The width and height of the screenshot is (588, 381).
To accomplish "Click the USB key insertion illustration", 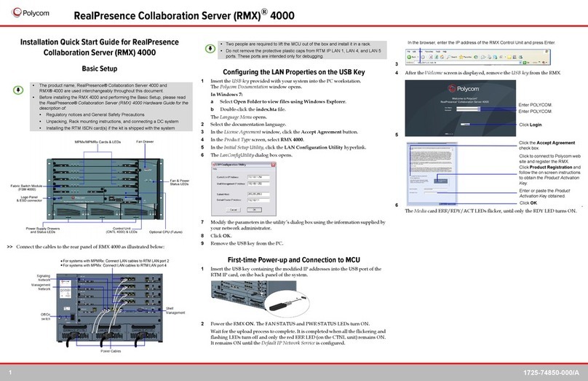I will 261,299.
